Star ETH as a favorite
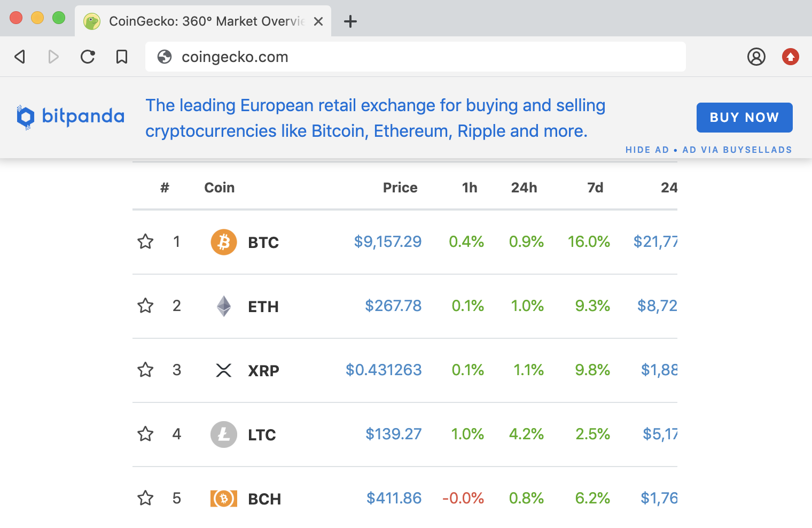Viewport: 812px width, 528px height. [x=145, y=306]
